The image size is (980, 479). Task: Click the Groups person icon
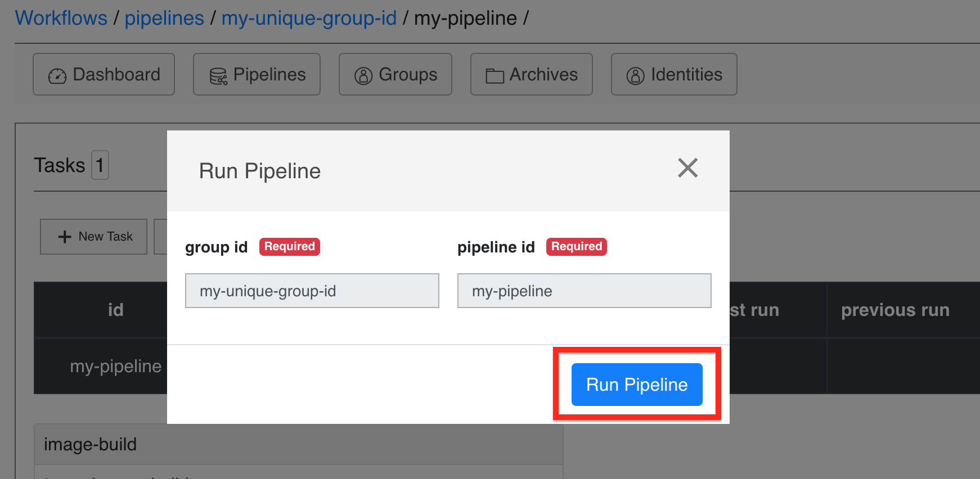pos(363,76)
